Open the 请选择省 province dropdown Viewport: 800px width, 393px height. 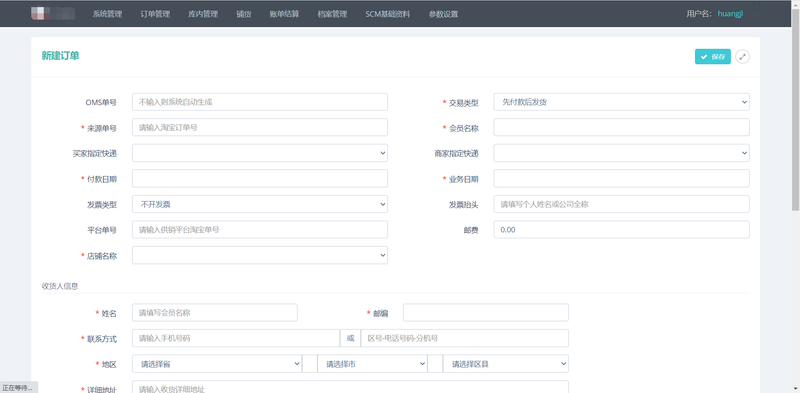coord(217,364)
